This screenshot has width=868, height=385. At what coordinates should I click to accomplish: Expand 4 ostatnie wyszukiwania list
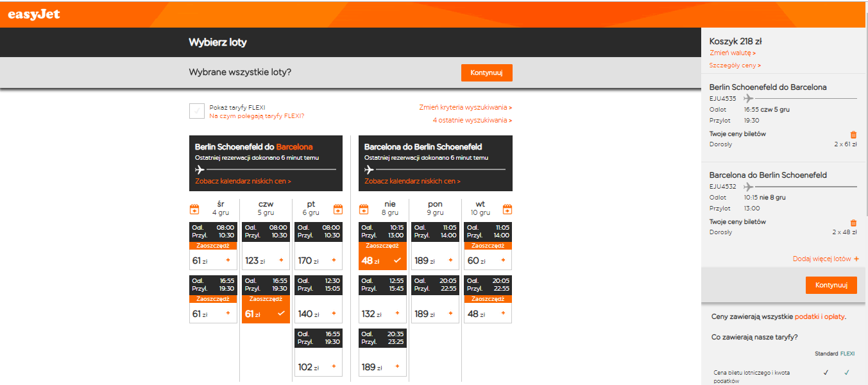(472, 120)
